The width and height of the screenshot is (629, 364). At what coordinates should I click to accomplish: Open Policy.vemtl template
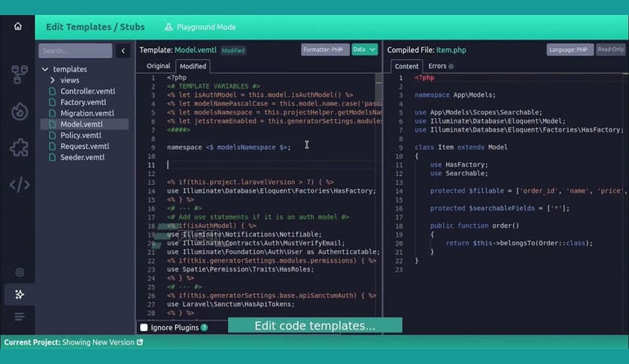(x=81, y=135)
